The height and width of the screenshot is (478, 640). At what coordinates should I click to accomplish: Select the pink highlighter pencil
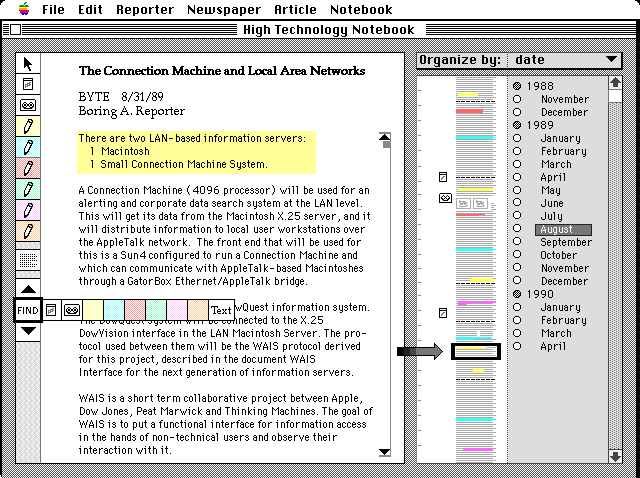coord(28,210)
